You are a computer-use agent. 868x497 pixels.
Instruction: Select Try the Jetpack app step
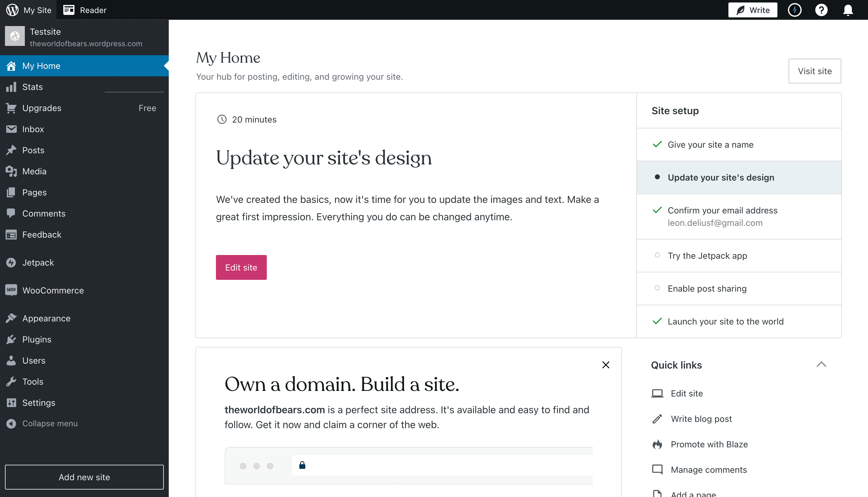[x=739, y=256]
